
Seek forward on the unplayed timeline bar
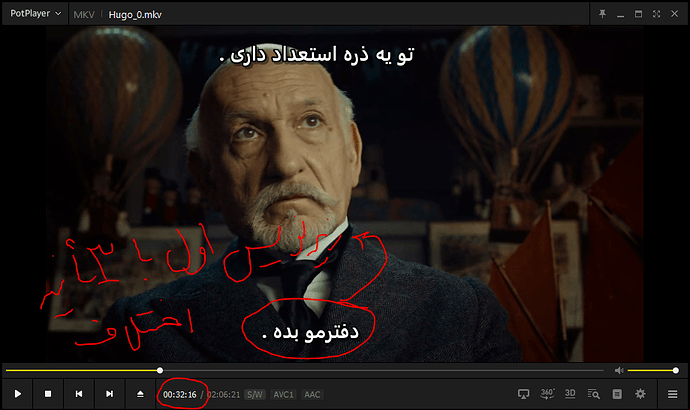click(x=383, y=370)
